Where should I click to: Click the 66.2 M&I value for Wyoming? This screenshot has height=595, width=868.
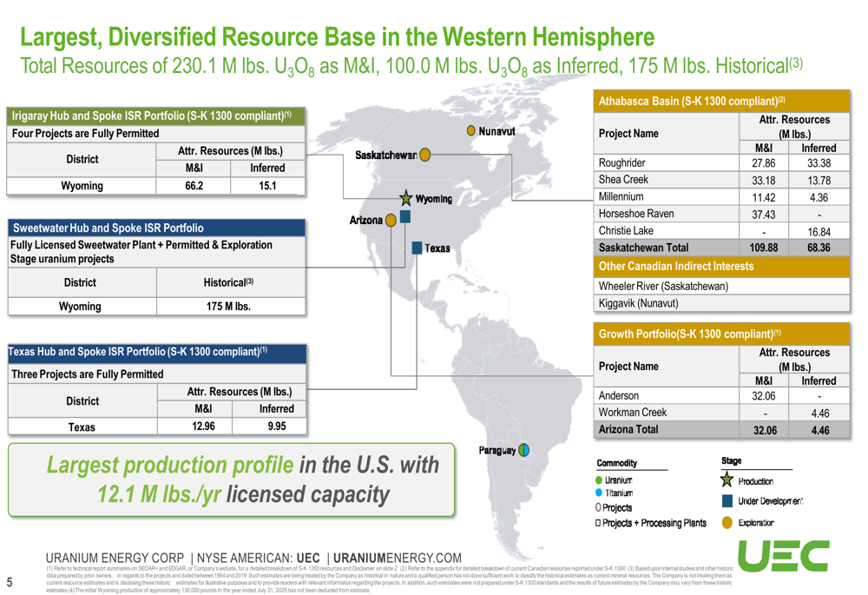tap(194, 186)
